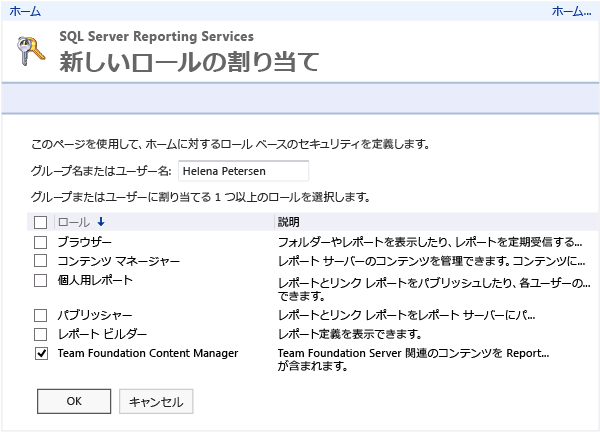Click the キャンセル button
The height and width of the screenshot is (432, 600).
click(x=156, y=401)
